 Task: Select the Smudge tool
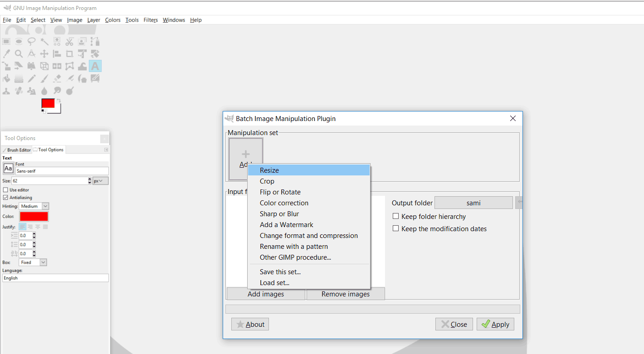click(x=57, y=91)
